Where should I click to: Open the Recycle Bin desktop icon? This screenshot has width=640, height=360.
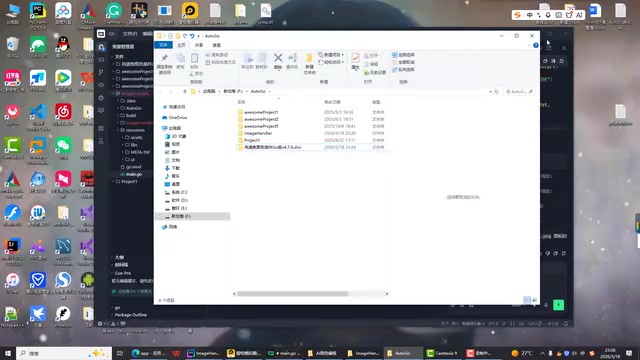13,48
